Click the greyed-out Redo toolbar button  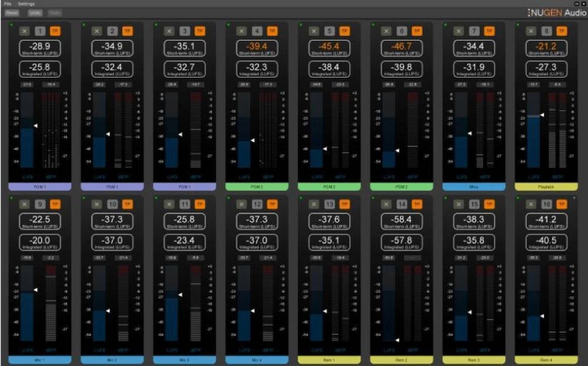pos(55,13)
